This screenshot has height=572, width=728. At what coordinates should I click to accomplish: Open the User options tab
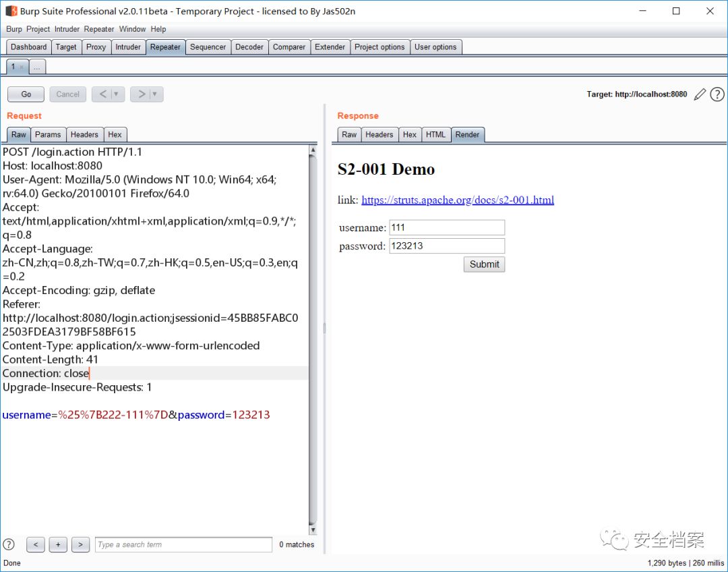coord(435,47)
